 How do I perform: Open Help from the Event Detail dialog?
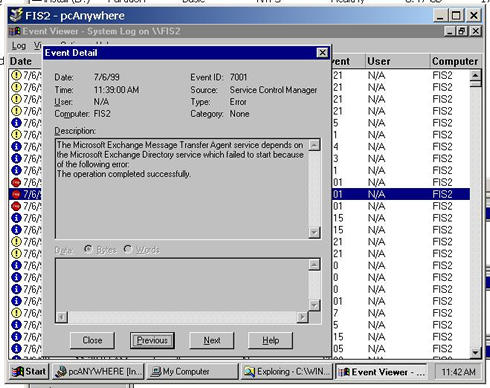tap(270, 340)
